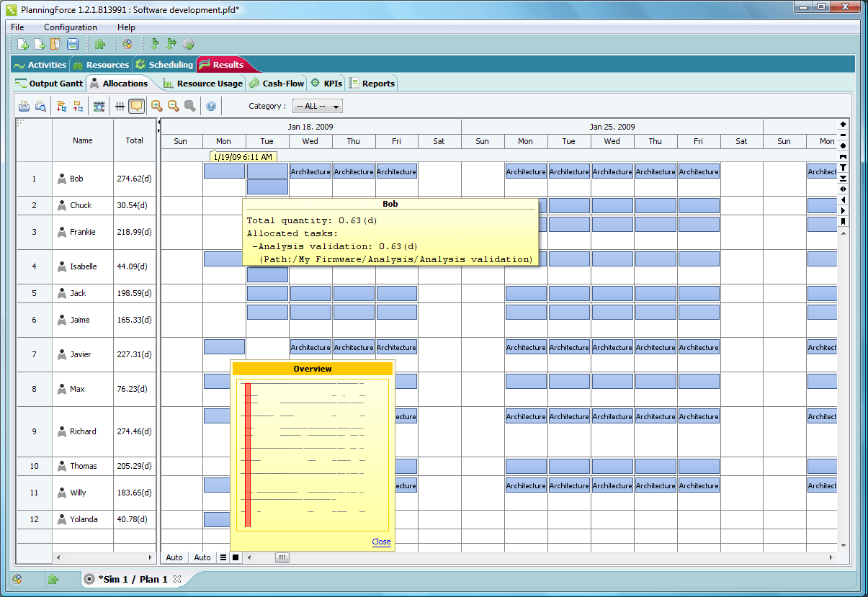Open the Category dropdown showing ALL

[317, 107]
